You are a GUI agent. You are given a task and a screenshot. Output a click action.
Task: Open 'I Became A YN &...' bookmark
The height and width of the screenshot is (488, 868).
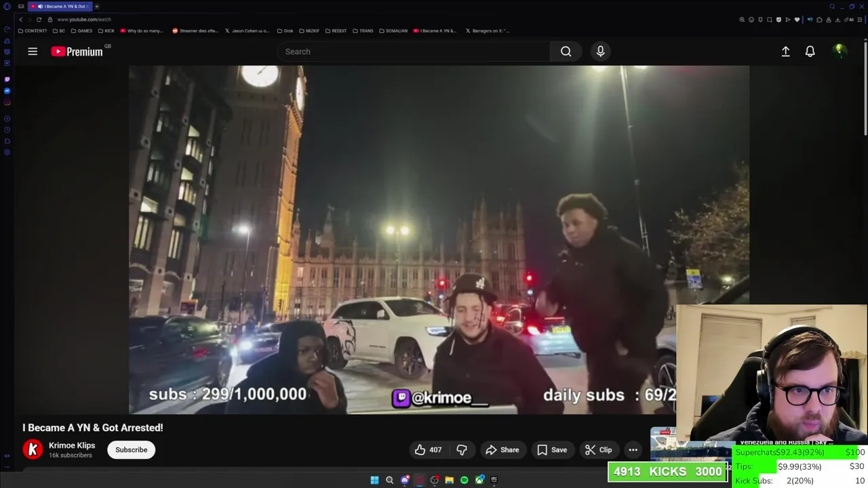click(435, 30)
